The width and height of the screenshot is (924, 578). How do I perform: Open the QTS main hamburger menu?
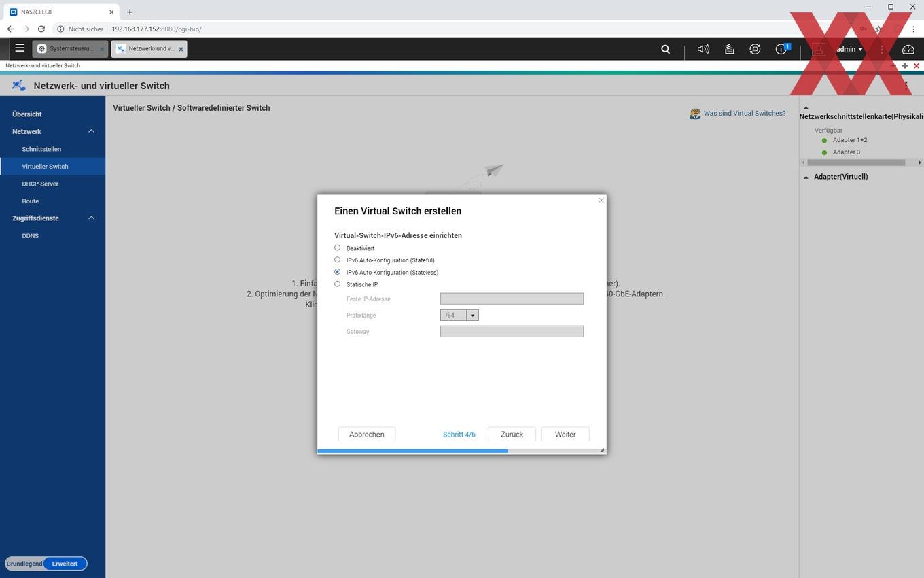click(20, 48)
